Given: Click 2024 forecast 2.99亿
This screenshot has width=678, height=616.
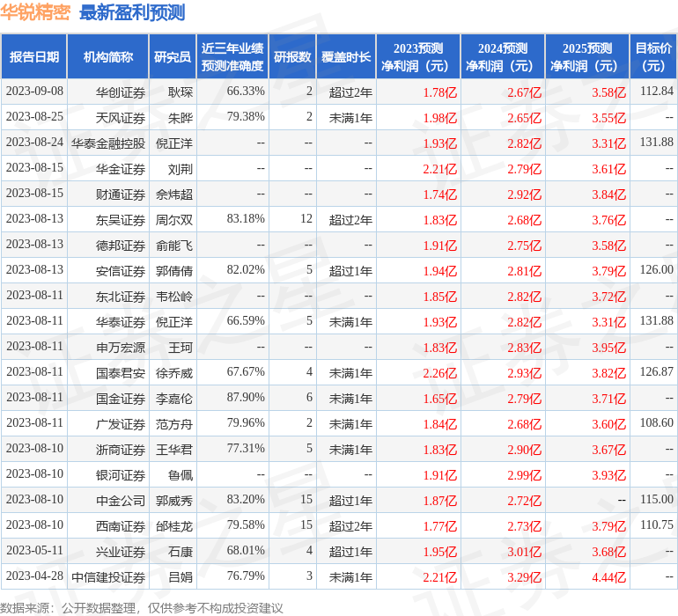Looking at the screenshot, I should pyautogui.click(x=524, y=474).
